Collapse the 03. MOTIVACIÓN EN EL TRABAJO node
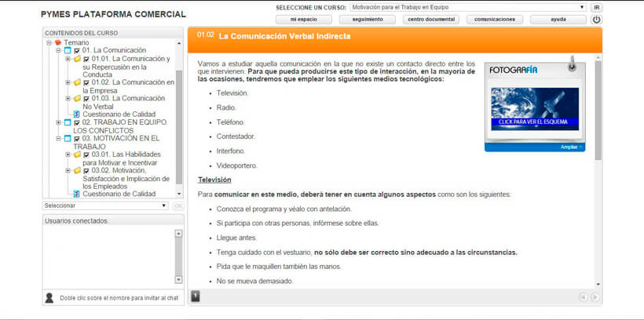This screenshot has height=320, width=644. [58, 139]
